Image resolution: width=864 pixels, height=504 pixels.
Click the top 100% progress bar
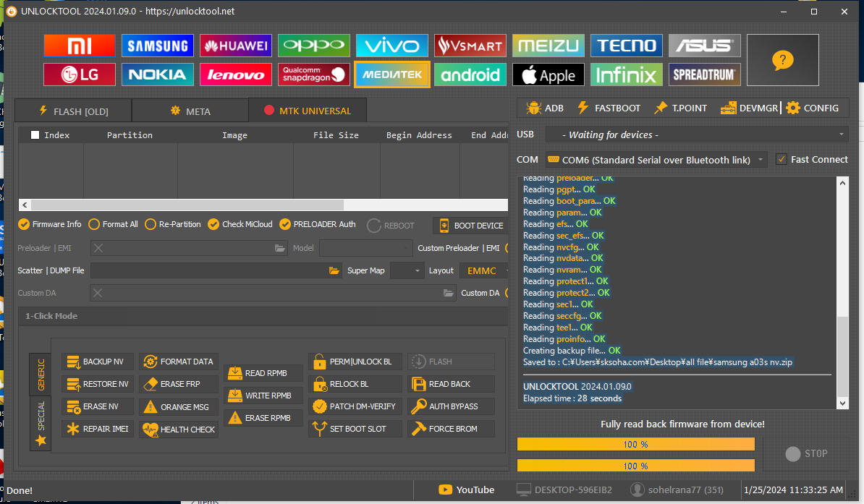635,443
